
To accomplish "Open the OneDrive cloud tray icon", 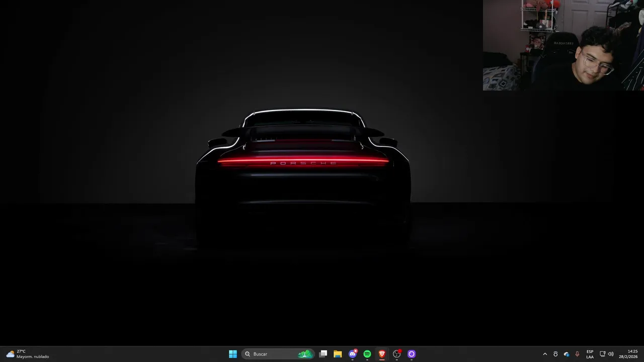I will 567,354.
